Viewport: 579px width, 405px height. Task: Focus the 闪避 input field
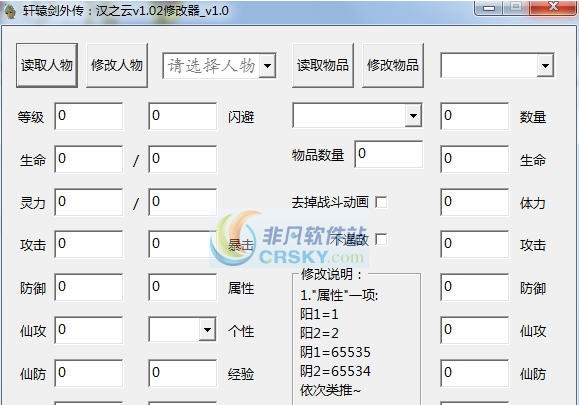(182, 116)
